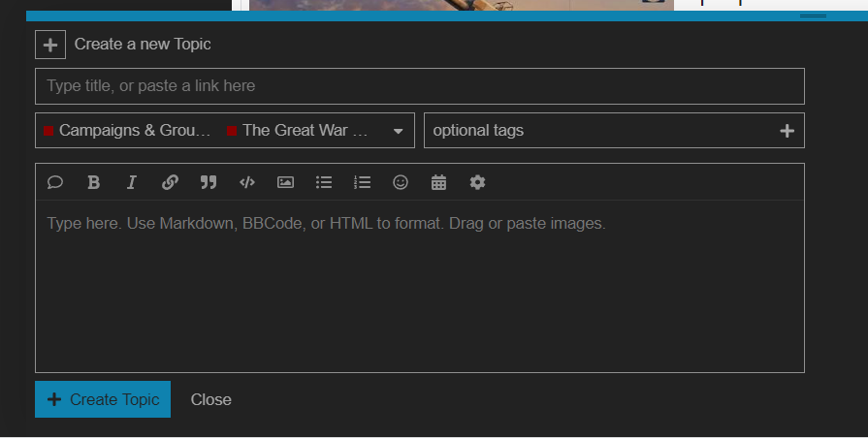
Task: Insert a hyperlink with chain icon
Action: pos(170,182)
